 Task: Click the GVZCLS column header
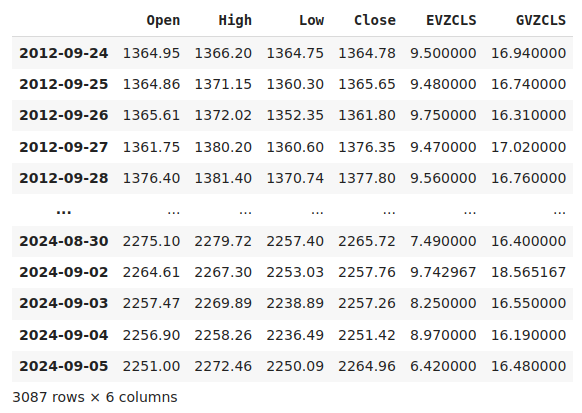[541, 20]
